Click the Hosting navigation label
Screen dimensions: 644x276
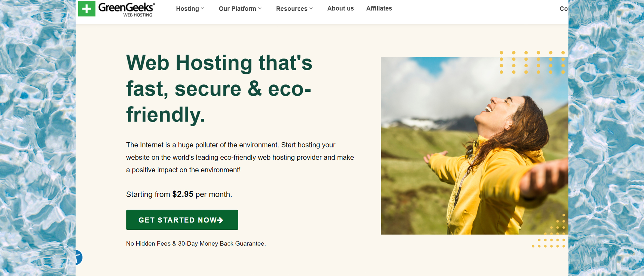[187, 8]
